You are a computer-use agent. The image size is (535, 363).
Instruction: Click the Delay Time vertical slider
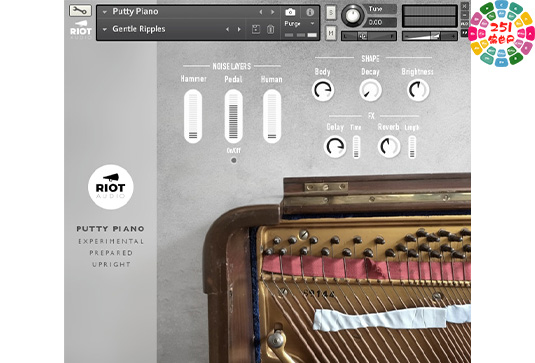click(x=356, y=147)
